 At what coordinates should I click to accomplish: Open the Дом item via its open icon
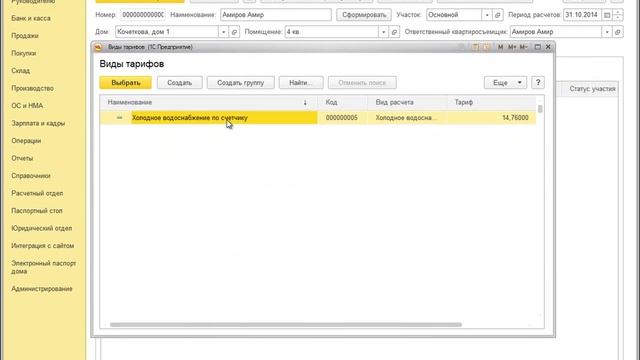pos(234,32)
